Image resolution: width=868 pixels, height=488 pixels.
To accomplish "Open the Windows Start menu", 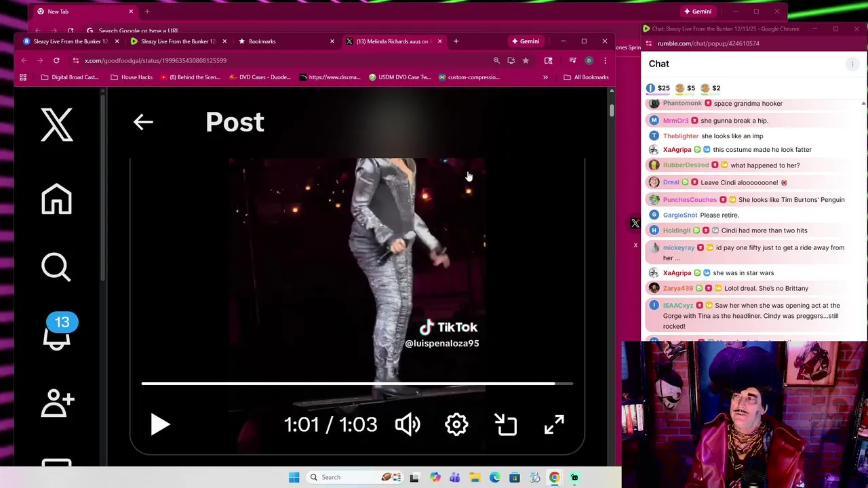I will [x=294, y=477].
